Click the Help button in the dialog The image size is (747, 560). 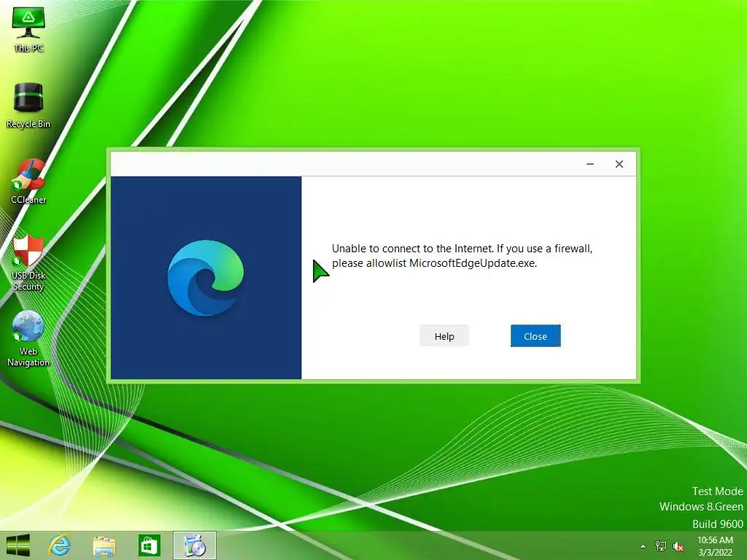[x=444, y=336]
